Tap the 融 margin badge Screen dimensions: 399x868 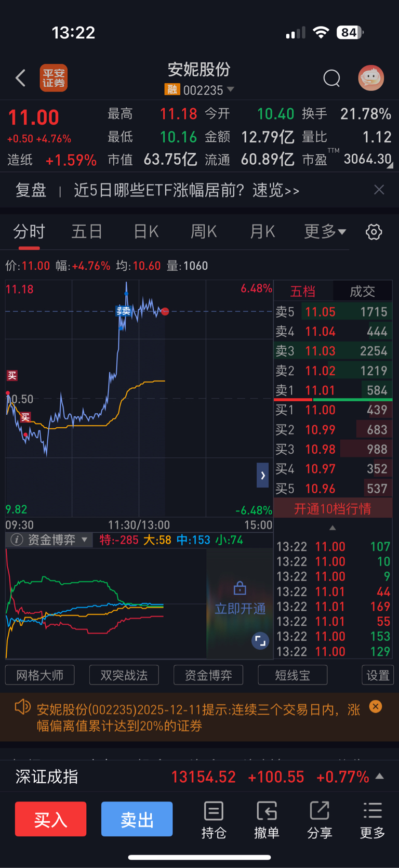click(172, 90)
